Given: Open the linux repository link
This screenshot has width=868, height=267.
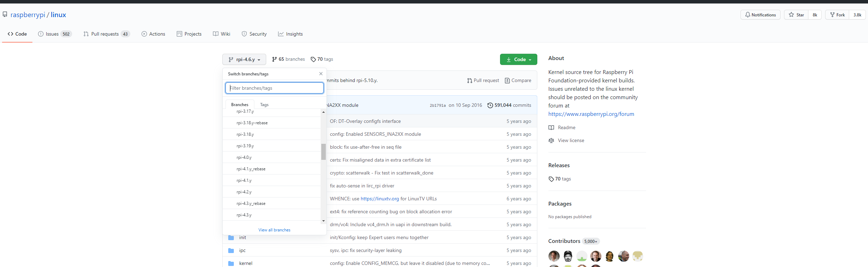Looking at the screenshot, I should tap(58, 15).
